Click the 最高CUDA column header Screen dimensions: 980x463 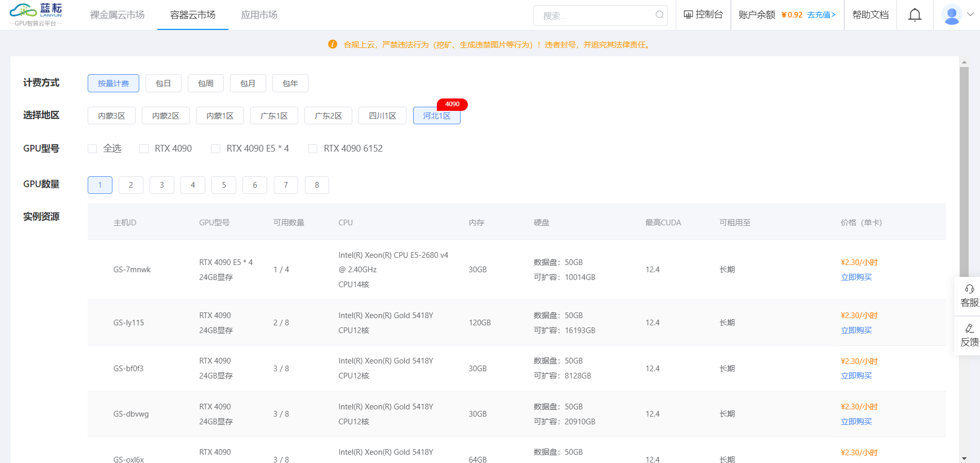[x=663, y=223]
